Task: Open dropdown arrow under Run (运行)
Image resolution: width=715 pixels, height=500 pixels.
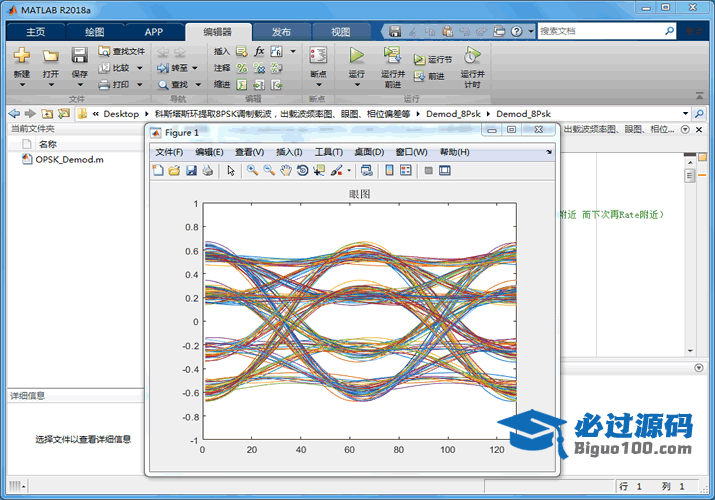Action: (357, 85)
